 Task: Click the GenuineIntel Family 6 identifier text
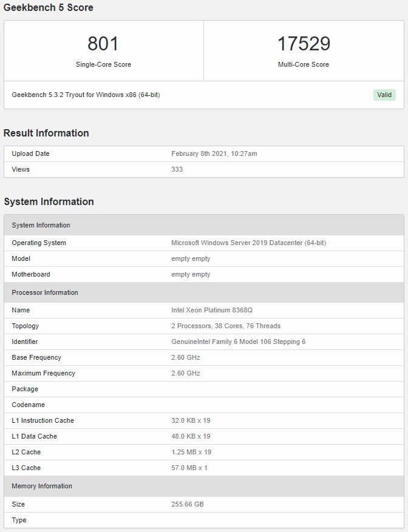pos(238,342)
